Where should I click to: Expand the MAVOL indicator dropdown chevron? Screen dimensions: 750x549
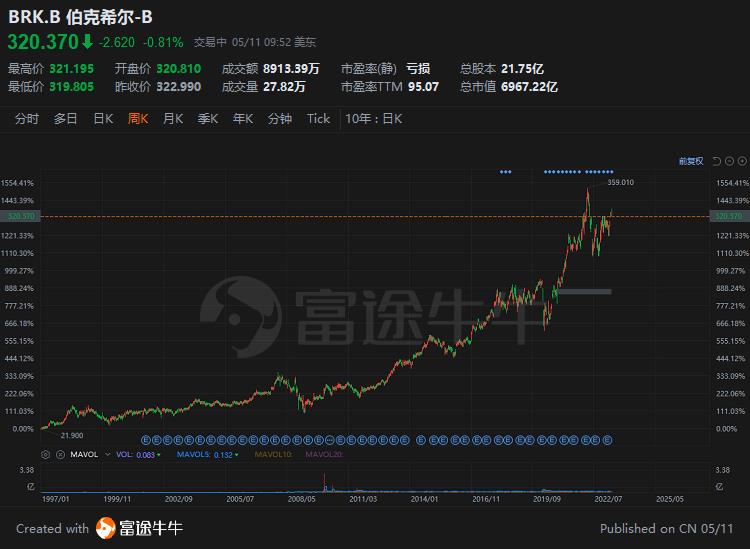point(108,454)
